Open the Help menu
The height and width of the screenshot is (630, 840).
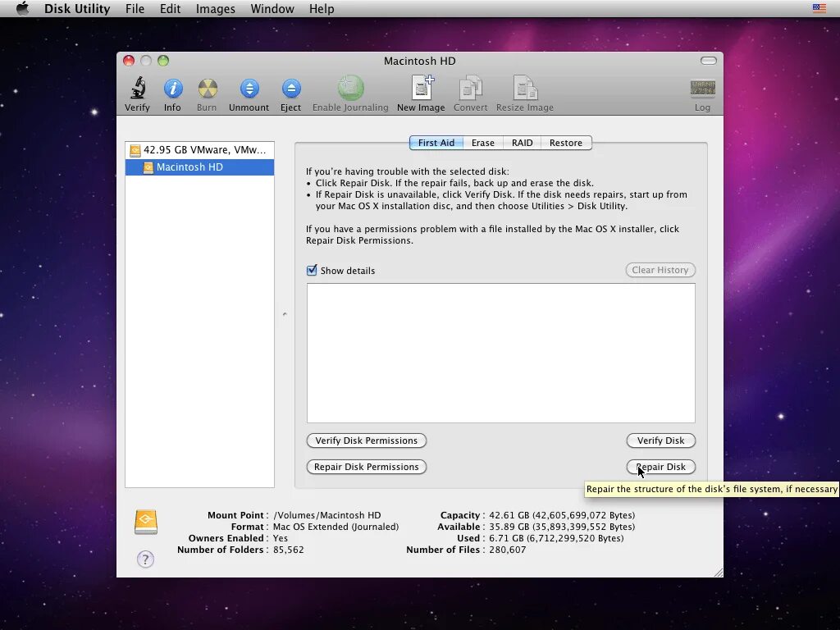click(x=322, y=8)
